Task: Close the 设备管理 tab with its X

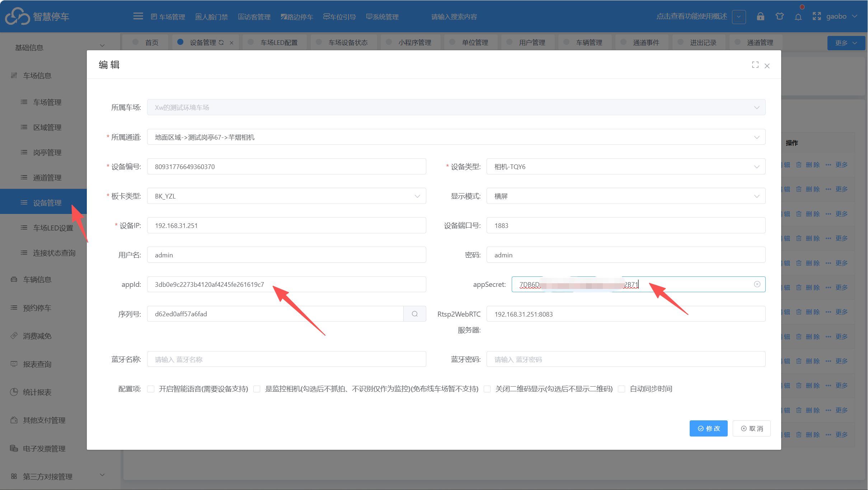Action: pos(231,43)
